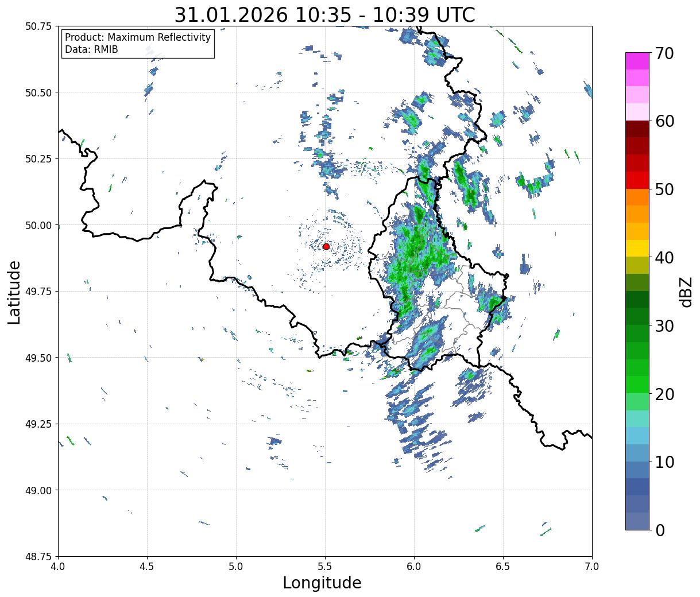The image size is (700, 597).
Task: Click the colorbar tick label 20
Action: (x=664, y=394)
